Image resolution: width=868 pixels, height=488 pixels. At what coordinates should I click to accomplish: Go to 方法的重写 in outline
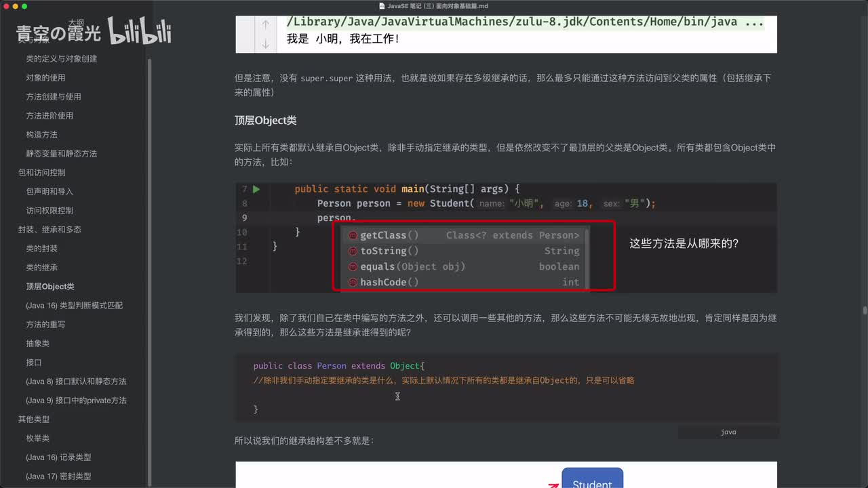[46, 325]
